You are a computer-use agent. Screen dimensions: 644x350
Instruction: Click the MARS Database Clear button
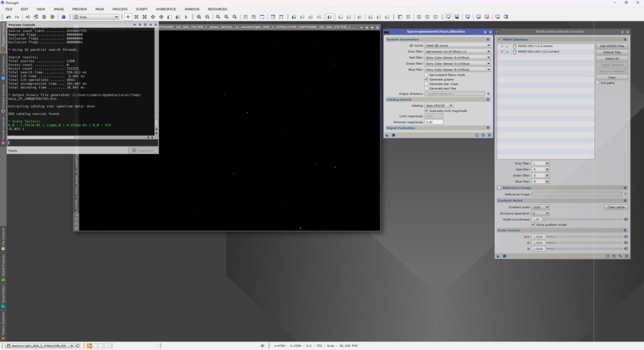coord(611,77)
